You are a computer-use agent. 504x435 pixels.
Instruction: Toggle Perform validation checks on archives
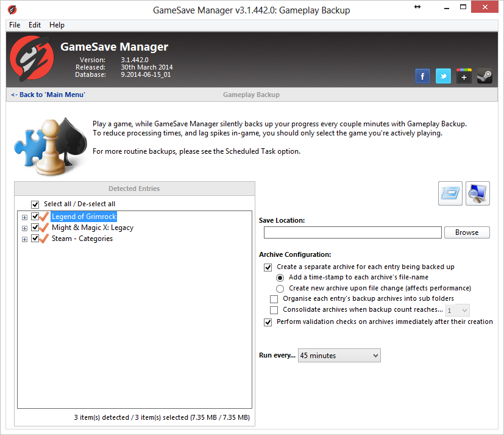click(x=268, y=322)
